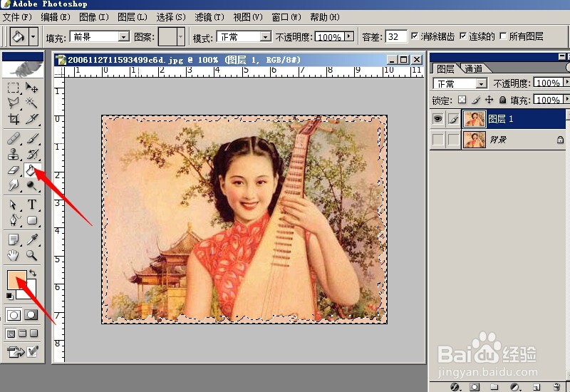Select the Eraser tool
The image size is (570, 392).
[x=14, y=170]
